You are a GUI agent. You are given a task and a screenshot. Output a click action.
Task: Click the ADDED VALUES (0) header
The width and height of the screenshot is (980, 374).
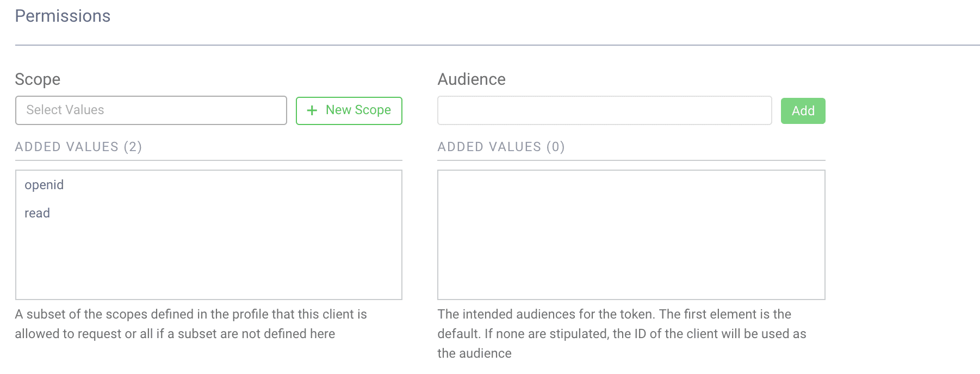point(501,147)
